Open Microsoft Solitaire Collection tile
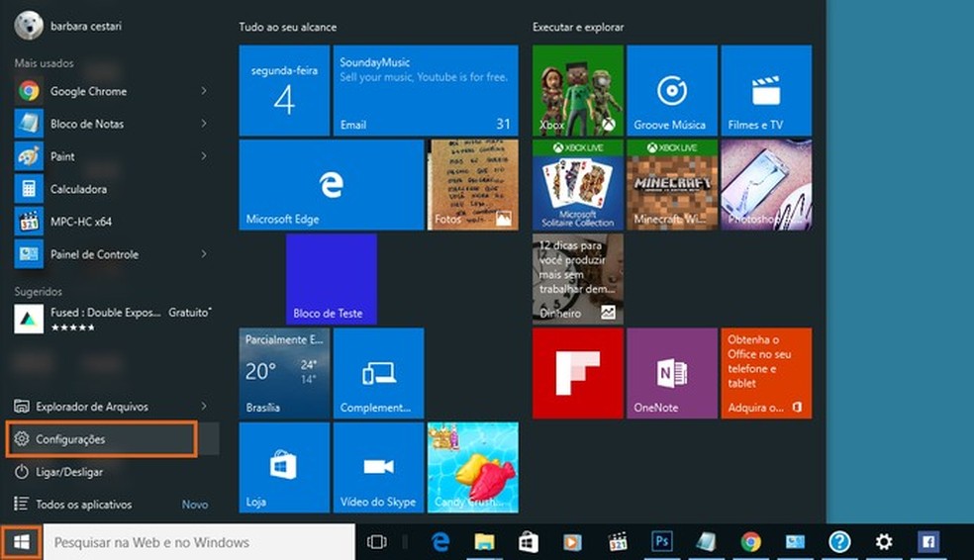The height and width of the screenshot is (560, 974). (578, 184)
